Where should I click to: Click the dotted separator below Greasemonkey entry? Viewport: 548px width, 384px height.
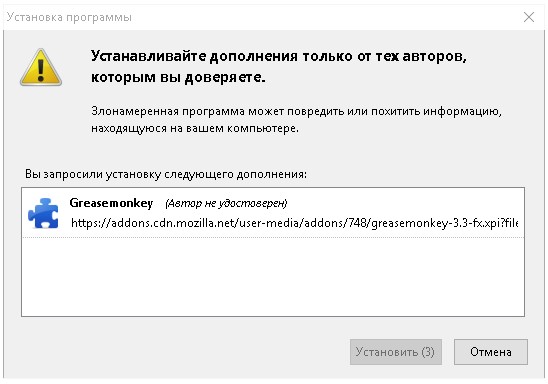(x=273, y=237)
